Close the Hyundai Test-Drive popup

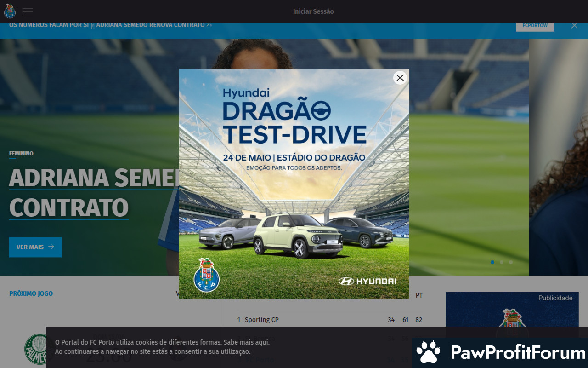(x=400, y=78)
